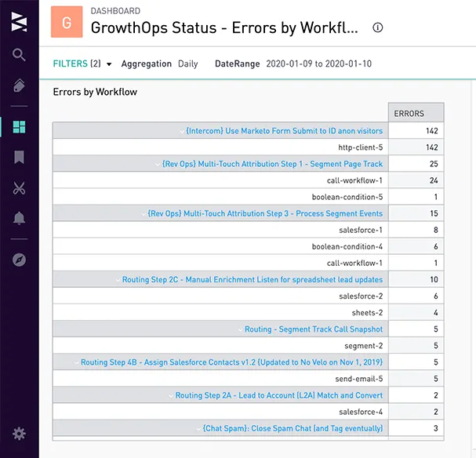Screen dimensions: 476x458
Task: Open Intercom Use Marketo Form Submit link
Action: (284, 131)
